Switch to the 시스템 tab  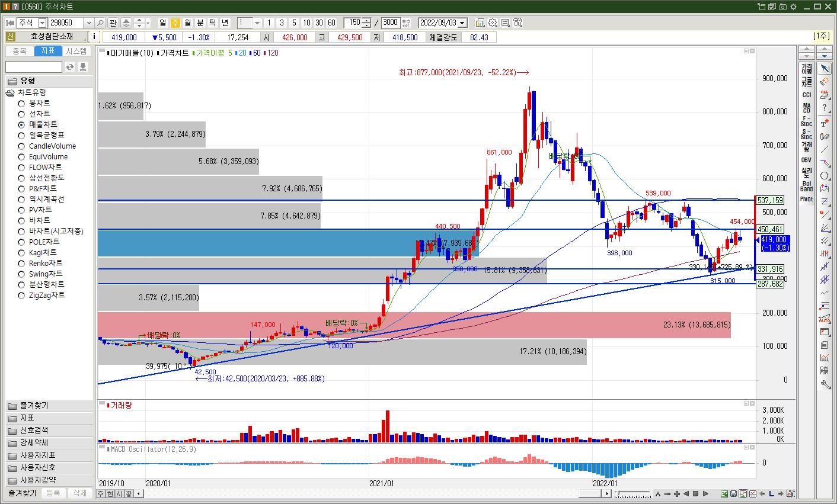point(76,51)
